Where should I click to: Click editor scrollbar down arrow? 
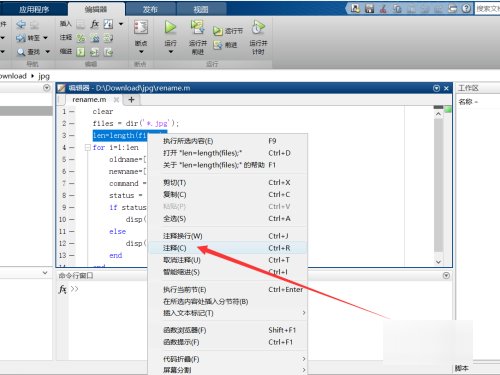coord(438,262)
